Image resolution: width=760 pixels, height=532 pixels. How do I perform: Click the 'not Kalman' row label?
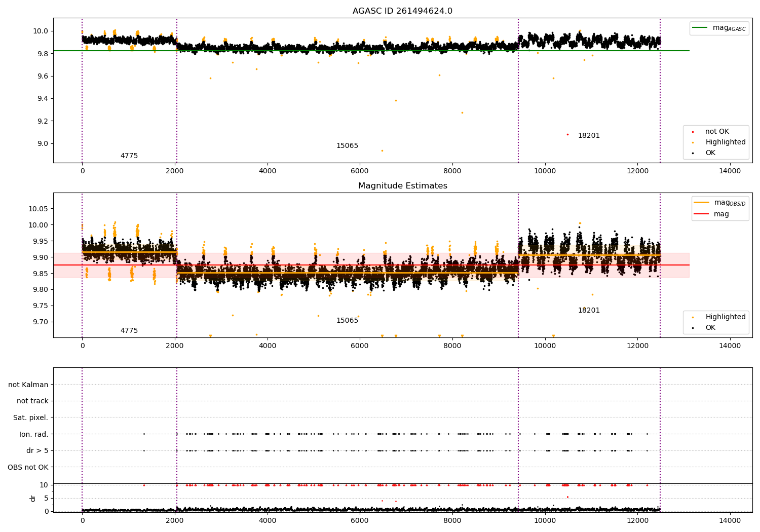pos(28,385)
